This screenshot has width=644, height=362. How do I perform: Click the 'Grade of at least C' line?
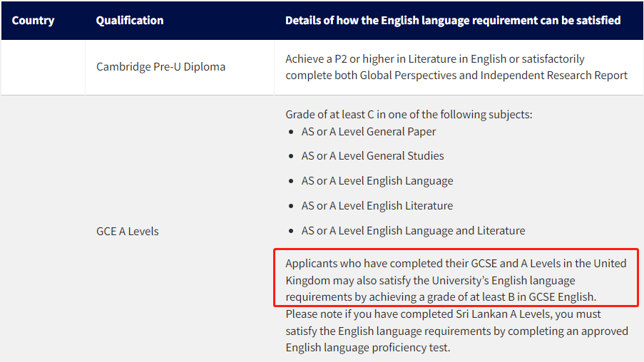pos(409,115)
